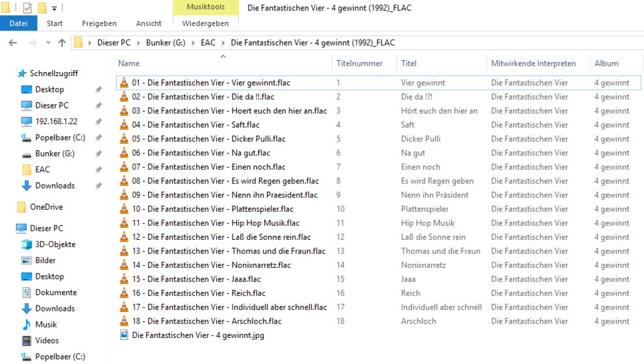Image resolution: width=644 pixels, height=364 pixels.
Task: Open the recent locations dropdown arrow
Action: click(x=48, y=42)
